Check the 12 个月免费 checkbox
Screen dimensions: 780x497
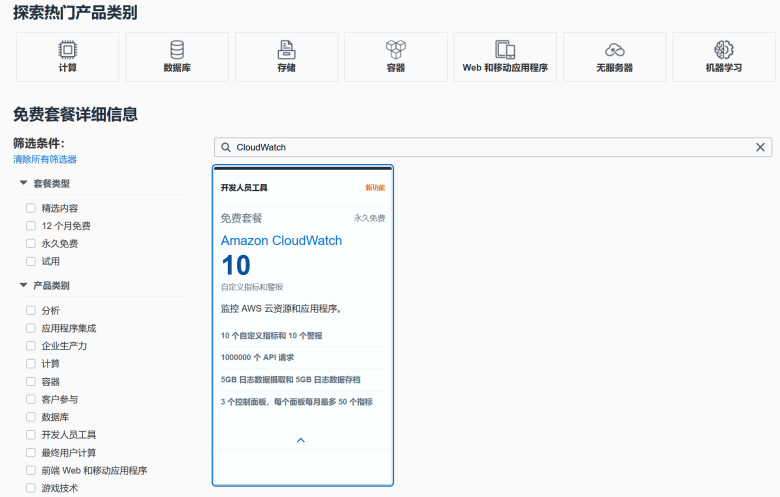point(31,226)
